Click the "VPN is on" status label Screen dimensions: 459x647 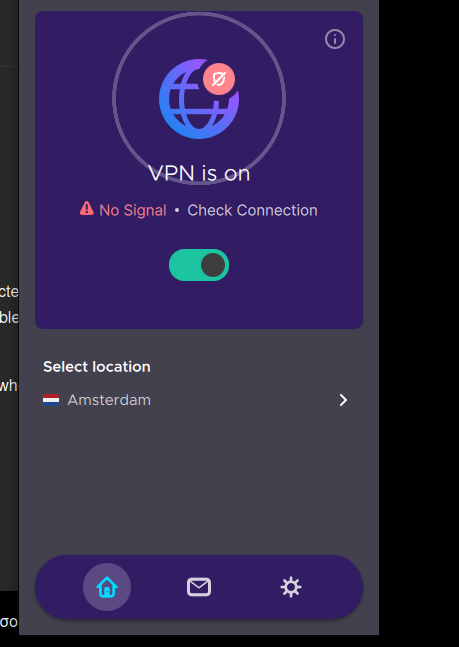tap(199, 173)
